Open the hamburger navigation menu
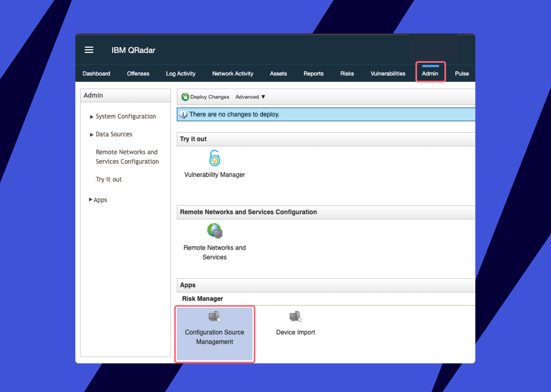Viewport: 551px width, 392px height. click(x=89, y=50)
